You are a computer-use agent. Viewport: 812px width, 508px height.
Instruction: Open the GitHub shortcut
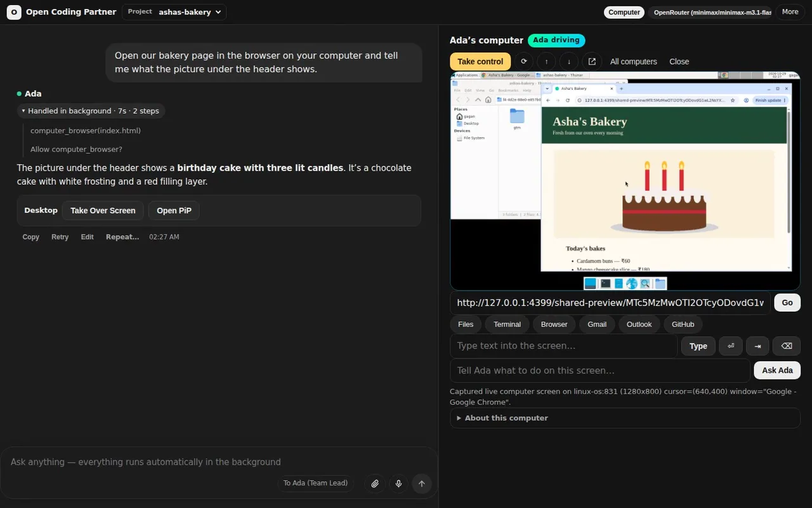click(683, 324)
